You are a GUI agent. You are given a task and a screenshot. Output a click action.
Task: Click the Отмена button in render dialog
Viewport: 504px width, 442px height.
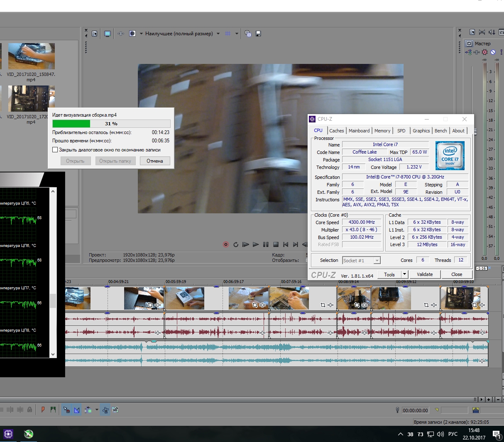pyautogui.click(x=154, y=161)
